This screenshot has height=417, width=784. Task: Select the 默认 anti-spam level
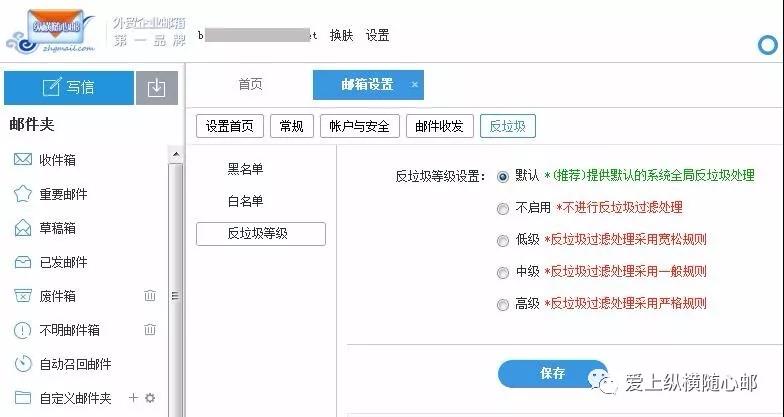point(503,176)
